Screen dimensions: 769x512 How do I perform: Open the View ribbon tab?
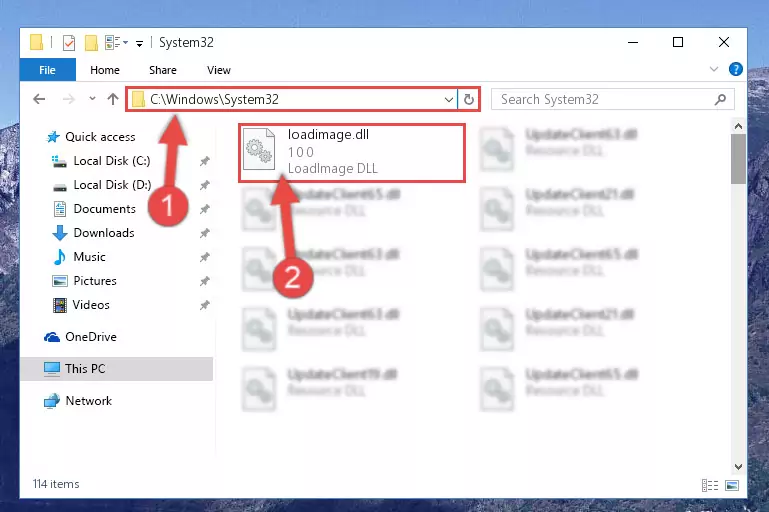[x=219, y=70]
